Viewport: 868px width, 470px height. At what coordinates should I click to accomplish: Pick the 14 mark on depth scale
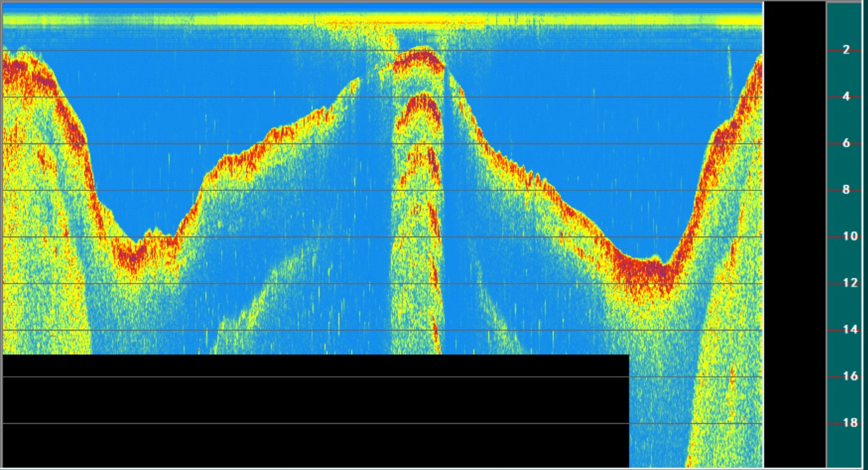849,330
